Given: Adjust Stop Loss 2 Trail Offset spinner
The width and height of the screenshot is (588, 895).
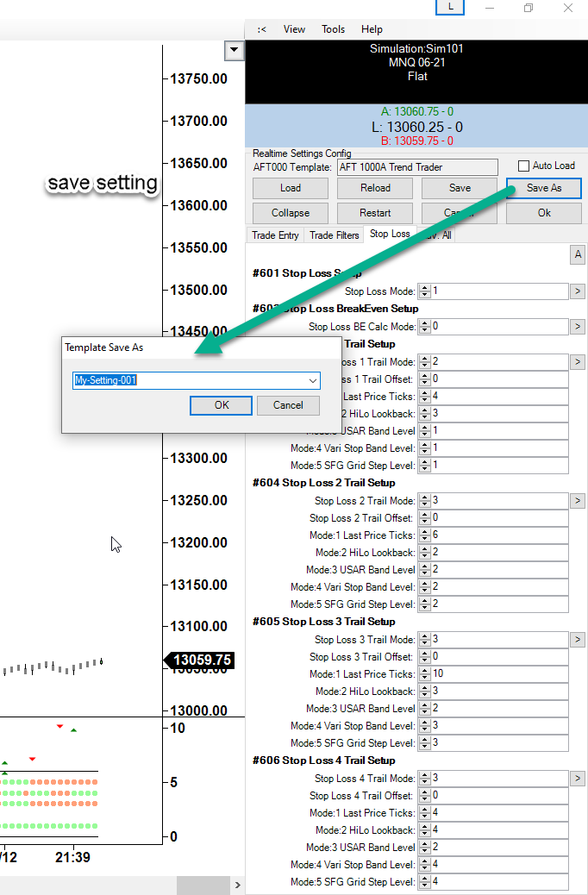Looking at the screenshot, I should pos(423,518).
